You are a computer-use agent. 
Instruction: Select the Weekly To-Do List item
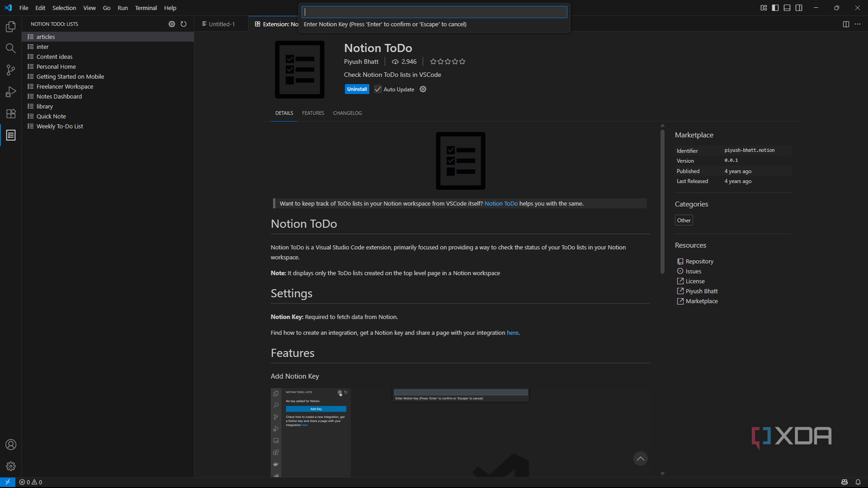tap(108, 126)
